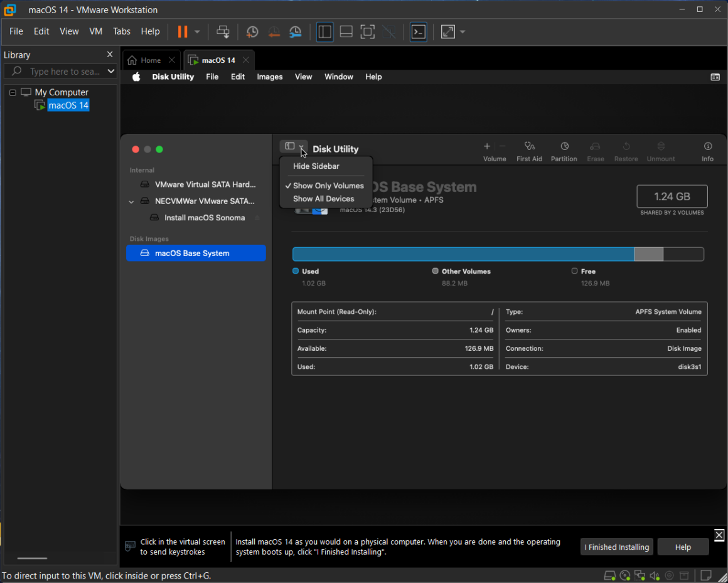Open the Tabs menu
The height and width of the screenshot is (583, 728).
[x=122, y=31]
